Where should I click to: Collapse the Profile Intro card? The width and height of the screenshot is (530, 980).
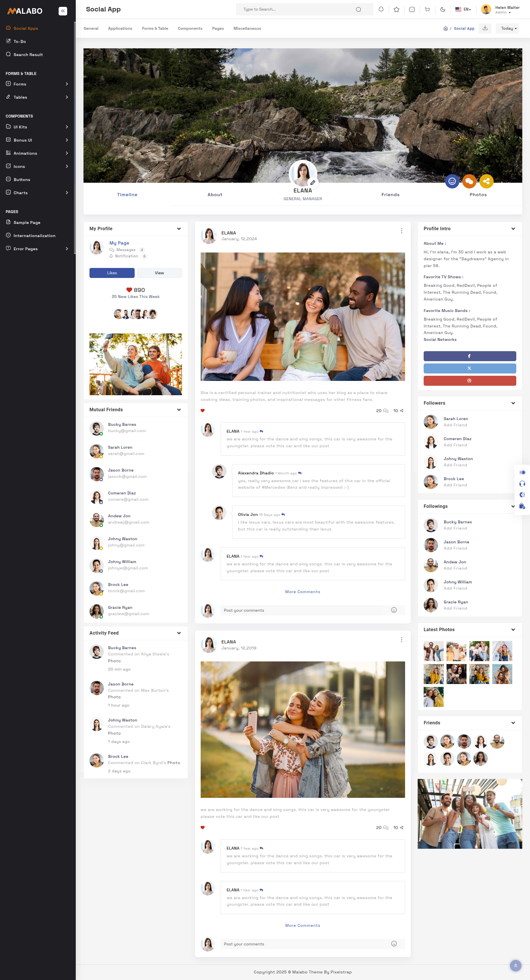point(513,229)
